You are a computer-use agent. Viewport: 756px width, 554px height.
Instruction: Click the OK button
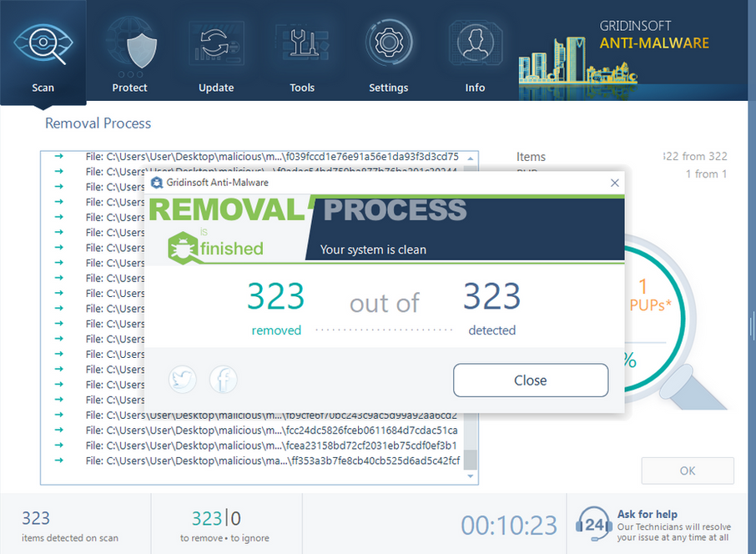coord(687,471)
